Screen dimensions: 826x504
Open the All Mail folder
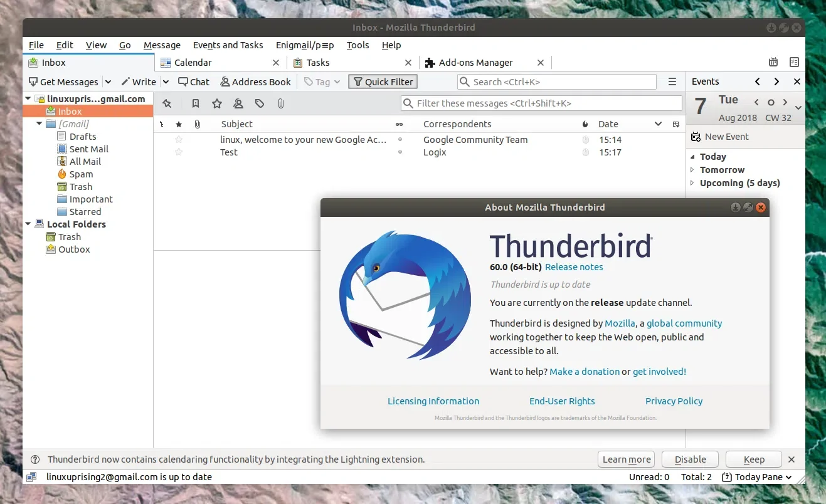85,162
